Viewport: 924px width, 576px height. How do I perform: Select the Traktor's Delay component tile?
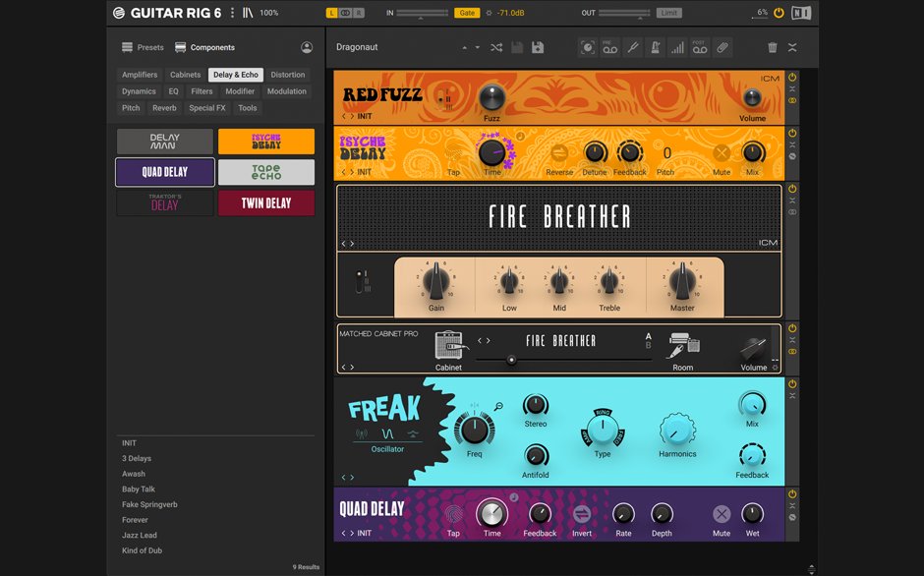[x=165, y=203]
